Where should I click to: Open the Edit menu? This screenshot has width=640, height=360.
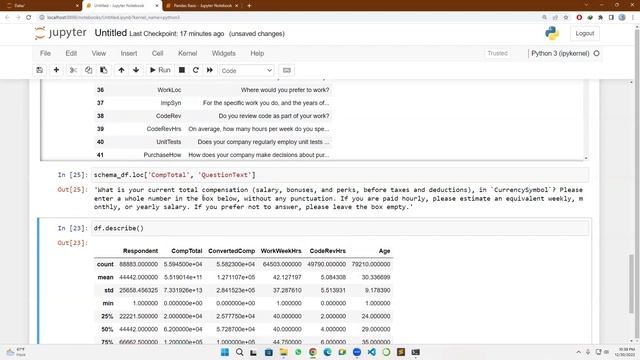tap(71, 53)
